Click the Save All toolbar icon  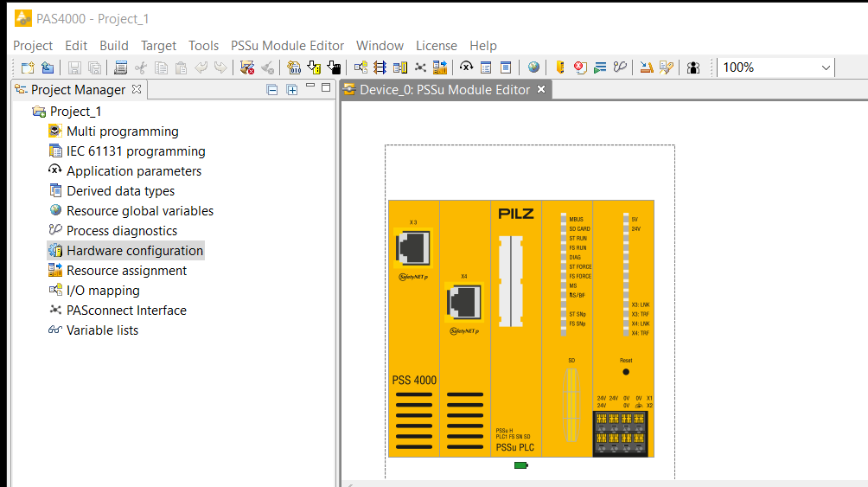click(x=94, y=67)
